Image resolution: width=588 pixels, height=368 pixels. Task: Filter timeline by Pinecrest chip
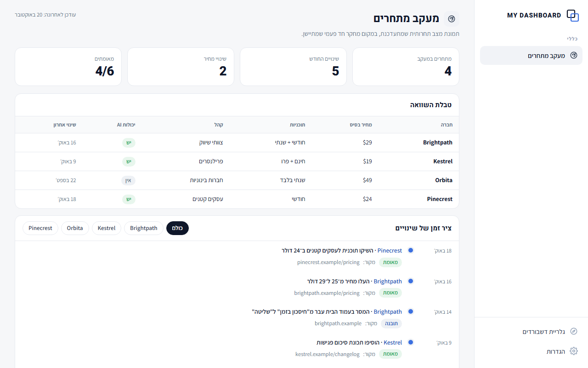(40, 228)
